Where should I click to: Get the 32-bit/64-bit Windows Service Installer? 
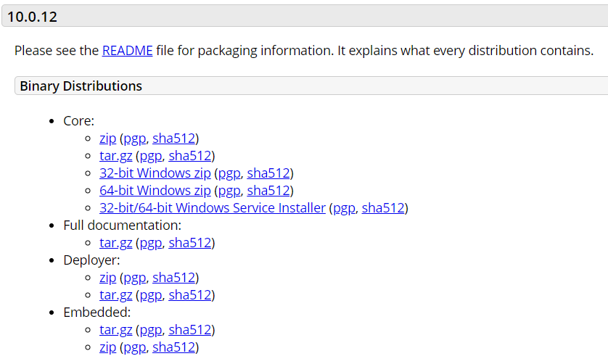point(212,208)
